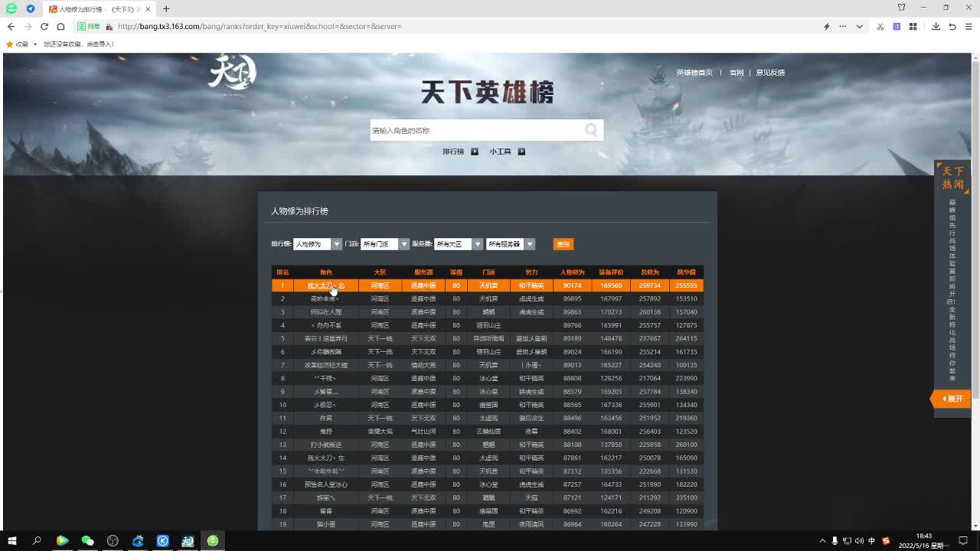Open the rank 13 character 打小就能逆
The image size is (980, 551).
tap(326, 445)
